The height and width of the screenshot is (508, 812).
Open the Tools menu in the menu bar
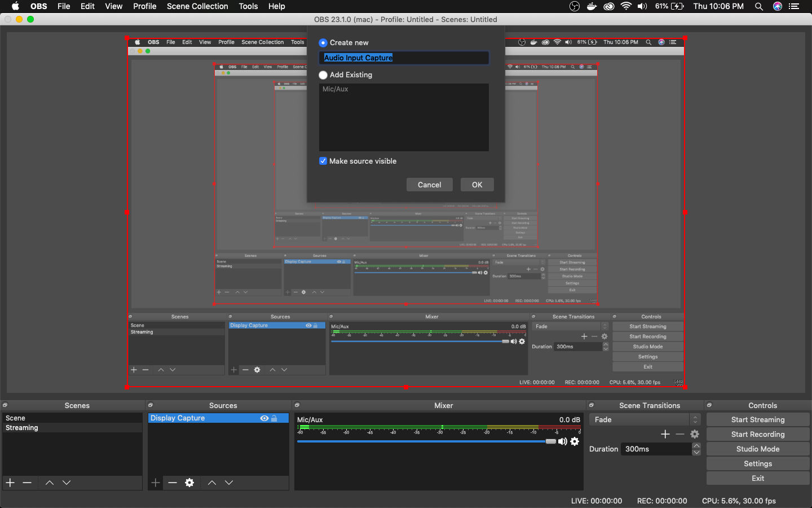click(248, 6)
